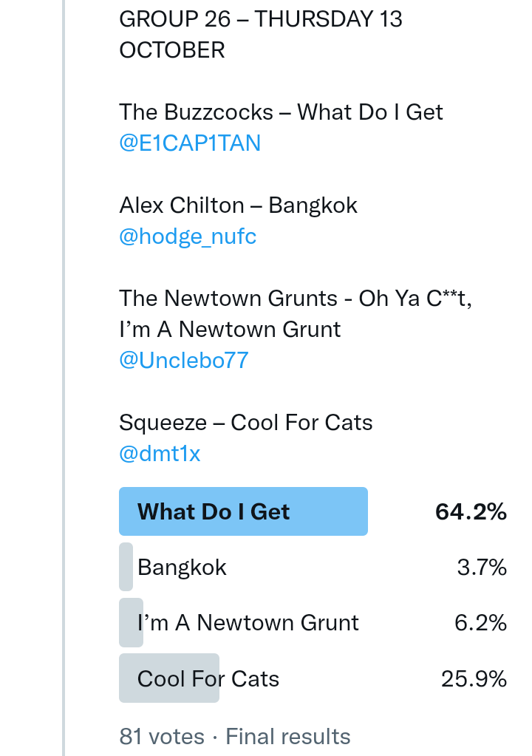Screen dimensions: 532x756
Task: Open the @E1CAP1TAN profile mention
Action: (190, 143)
